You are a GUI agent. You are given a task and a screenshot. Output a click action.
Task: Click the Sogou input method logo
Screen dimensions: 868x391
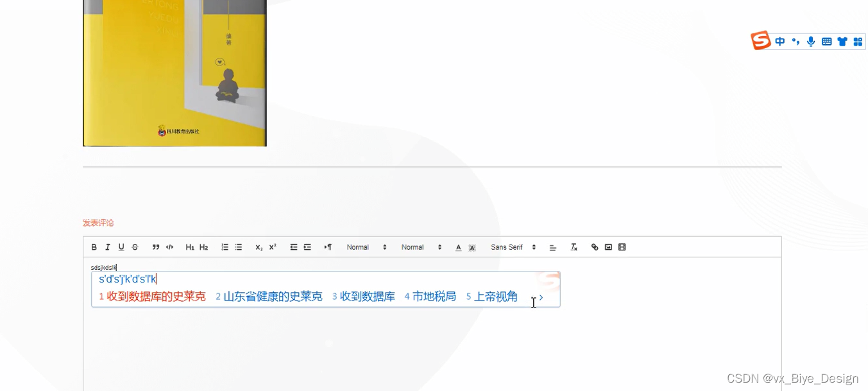pos(761,40)
